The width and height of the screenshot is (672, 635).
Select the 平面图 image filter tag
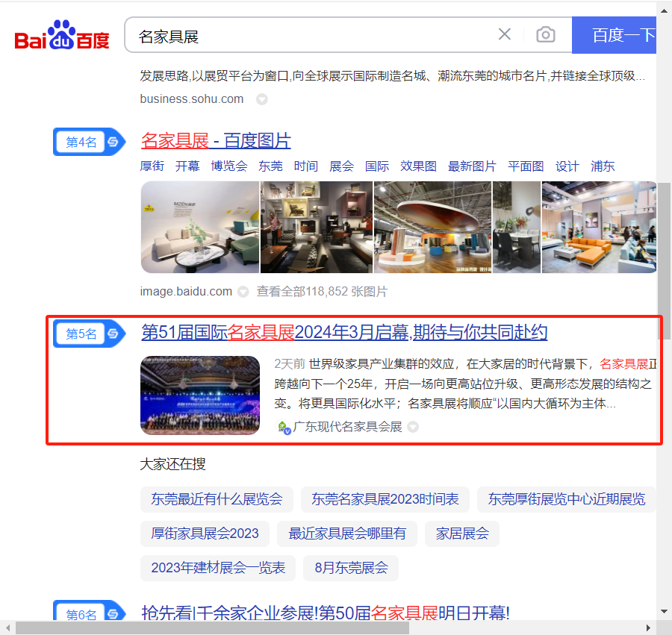pyautogui.click(x=526, y=166)
